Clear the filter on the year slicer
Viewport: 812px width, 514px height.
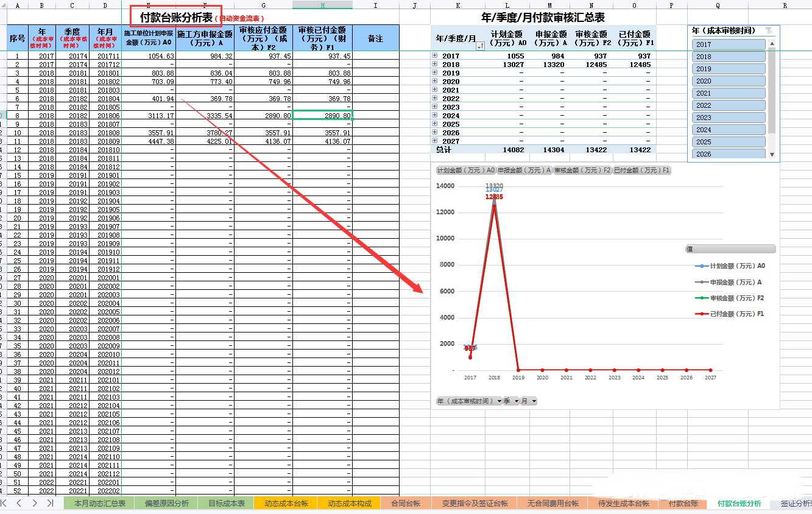click(769, 30)
